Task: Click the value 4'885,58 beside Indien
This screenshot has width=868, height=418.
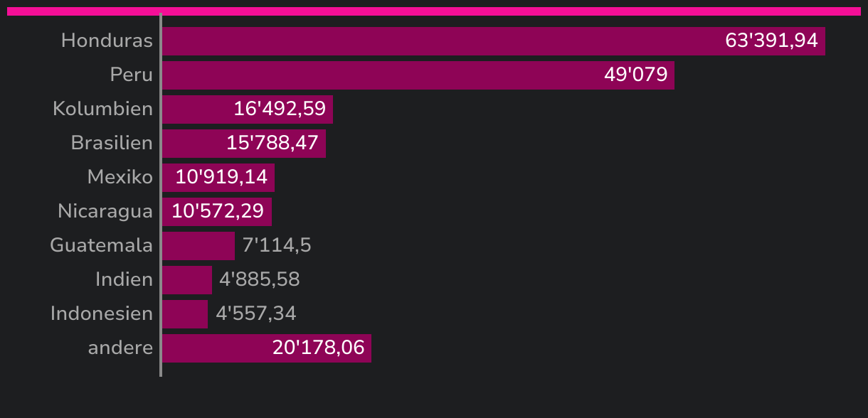Action: 260,280
